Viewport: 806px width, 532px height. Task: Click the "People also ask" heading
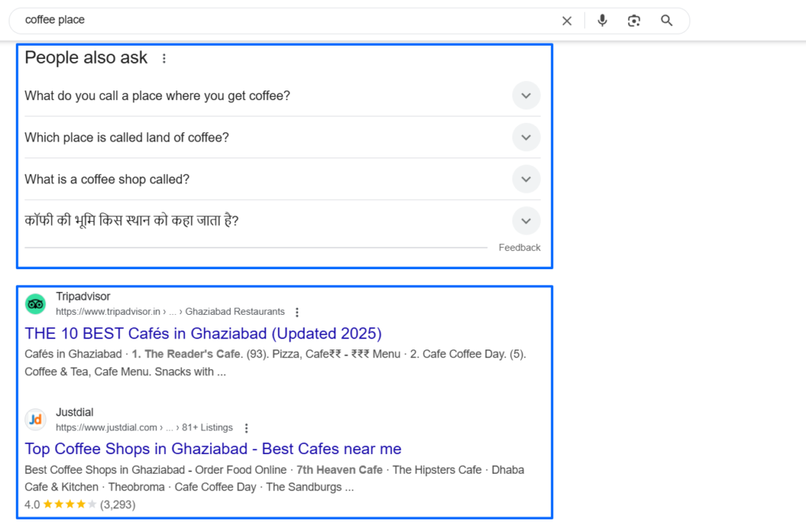point(86,57)
